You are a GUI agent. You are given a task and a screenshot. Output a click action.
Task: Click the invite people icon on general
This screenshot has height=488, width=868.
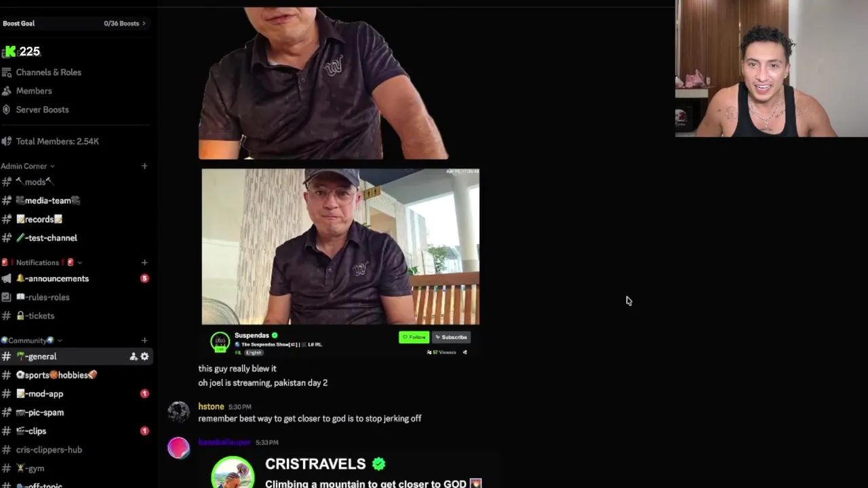[x=134, y=357]
